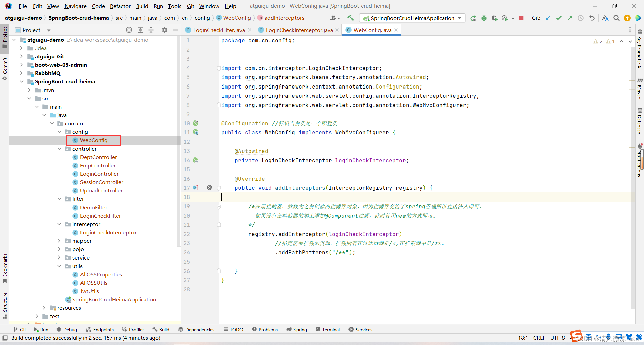Open the Key Promoter X panel
Viewport: 644px width, 345px height.
tap(640, 49)
